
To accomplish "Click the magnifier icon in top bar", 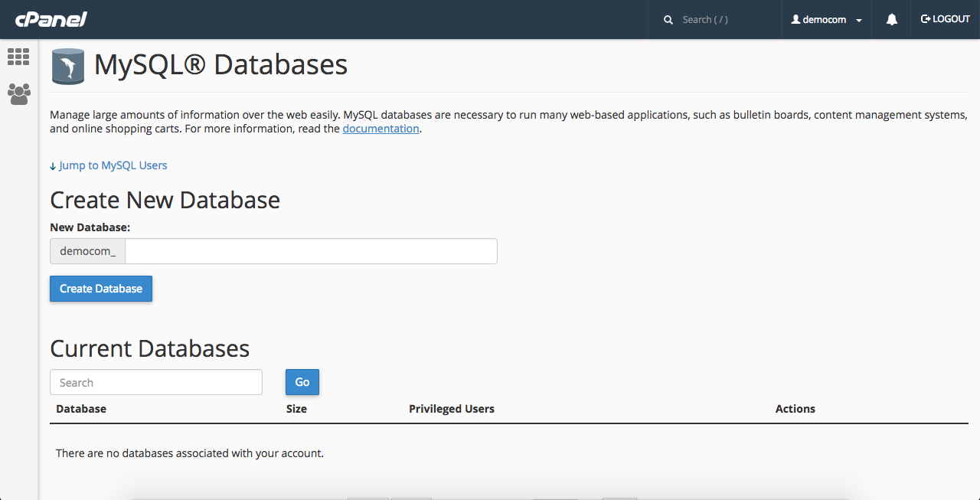I will [668, 19].
